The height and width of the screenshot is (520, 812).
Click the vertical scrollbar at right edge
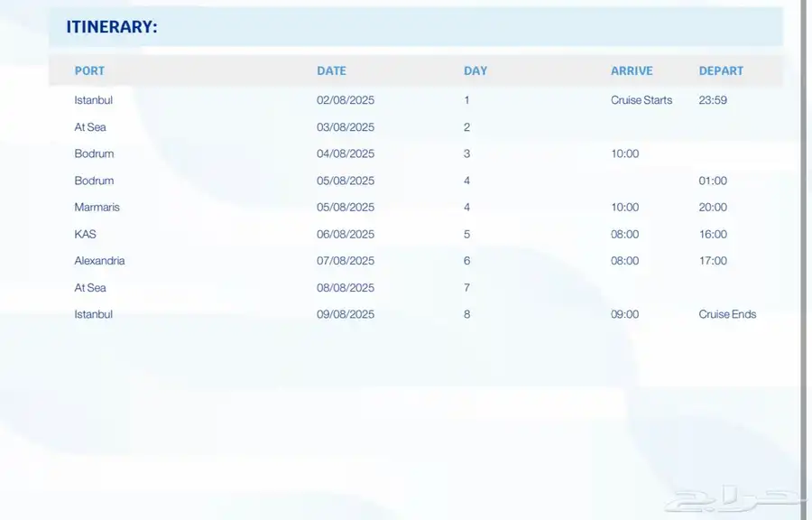806,260
